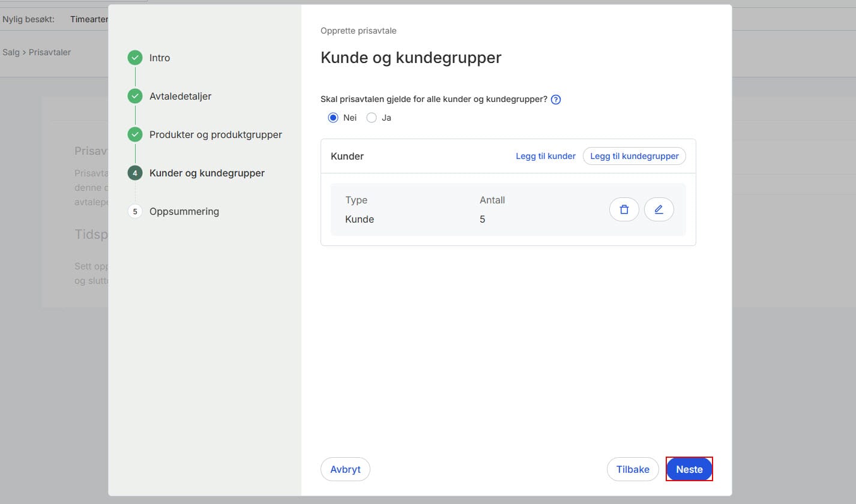Click the Legg til kundegrupper button

(x=634, y=156)
